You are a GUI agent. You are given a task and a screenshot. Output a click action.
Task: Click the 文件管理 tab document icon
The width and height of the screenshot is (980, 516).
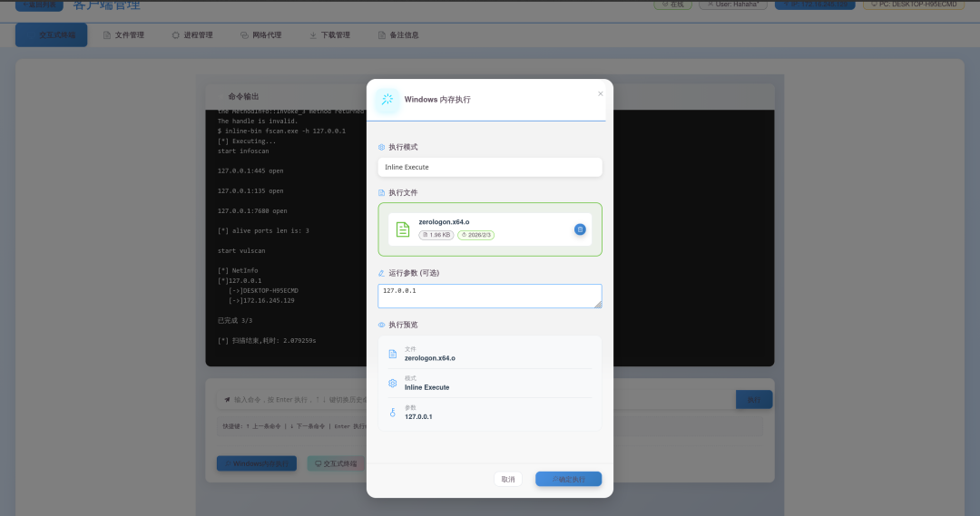[x=107, y=35]
